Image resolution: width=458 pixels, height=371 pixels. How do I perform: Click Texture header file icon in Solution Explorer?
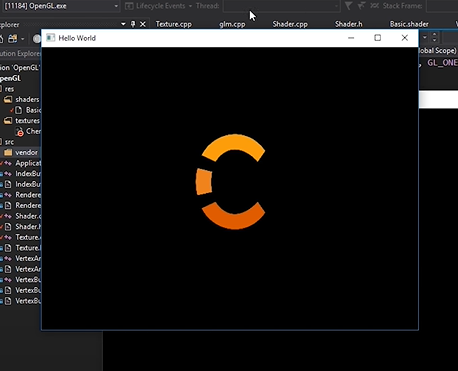(8, 248)
